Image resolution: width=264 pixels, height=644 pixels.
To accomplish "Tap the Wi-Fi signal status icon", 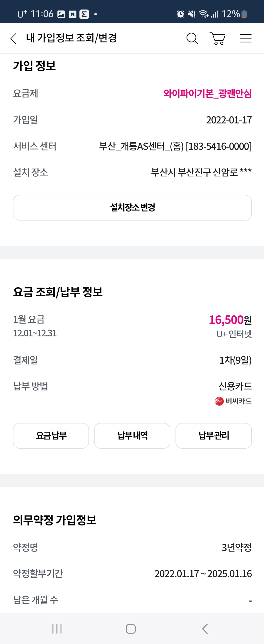I will click(x=203, y=14).
